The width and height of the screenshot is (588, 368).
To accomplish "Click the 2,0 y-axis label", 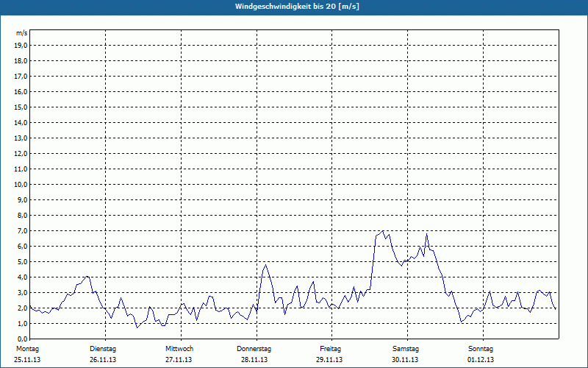I will click(22, 308).
